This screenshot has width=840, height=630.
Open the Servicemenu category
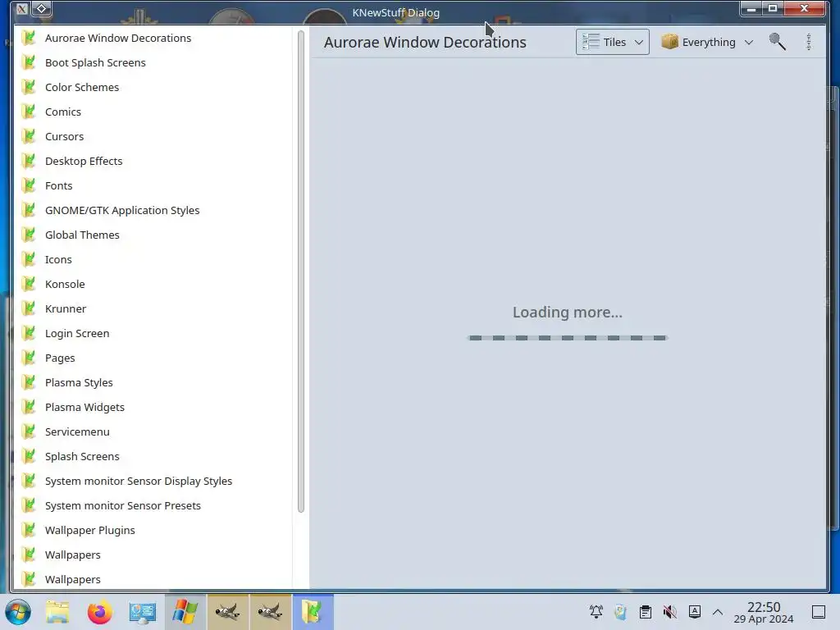(x=153, y=432)
